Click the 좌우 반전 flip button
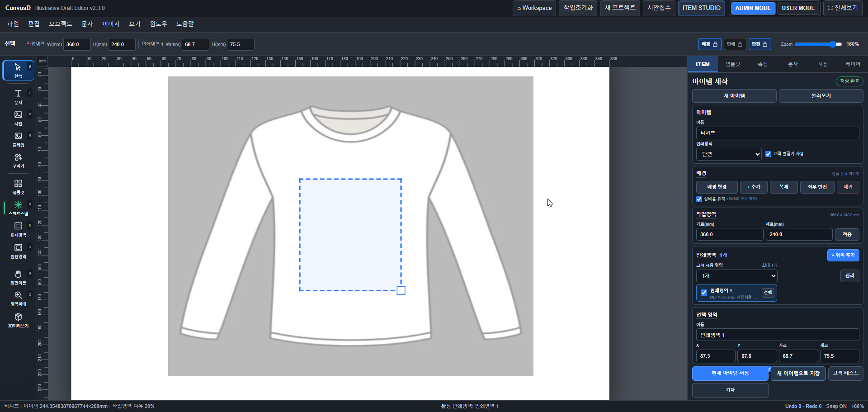868x412 pixels. [817, 187]
